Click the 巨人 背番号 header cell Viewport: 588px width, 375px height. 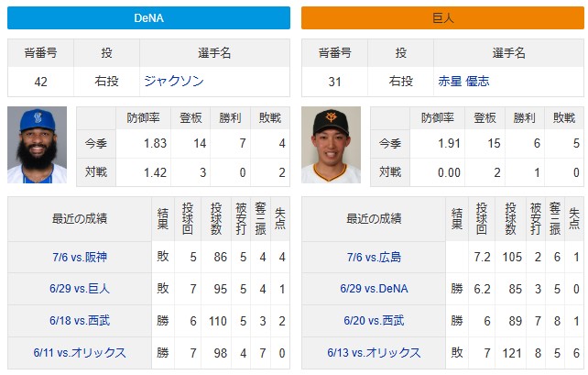(x=334, y=53)
